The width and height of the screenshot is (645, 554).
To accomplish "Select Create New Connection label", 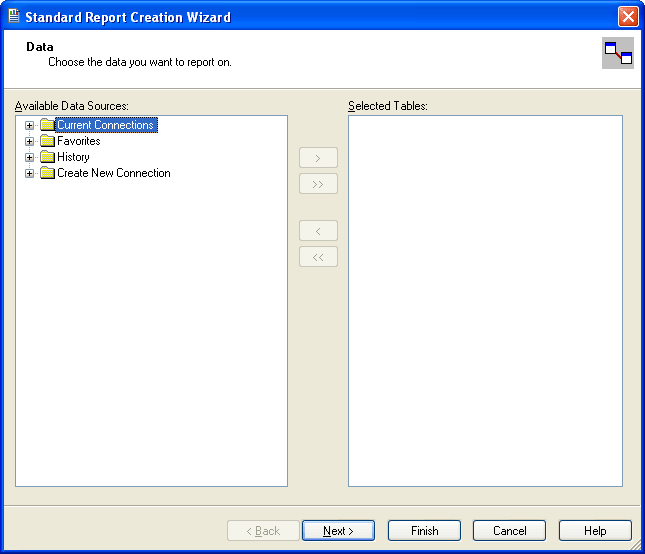I will pyautogui.click(x=113, y=173).
